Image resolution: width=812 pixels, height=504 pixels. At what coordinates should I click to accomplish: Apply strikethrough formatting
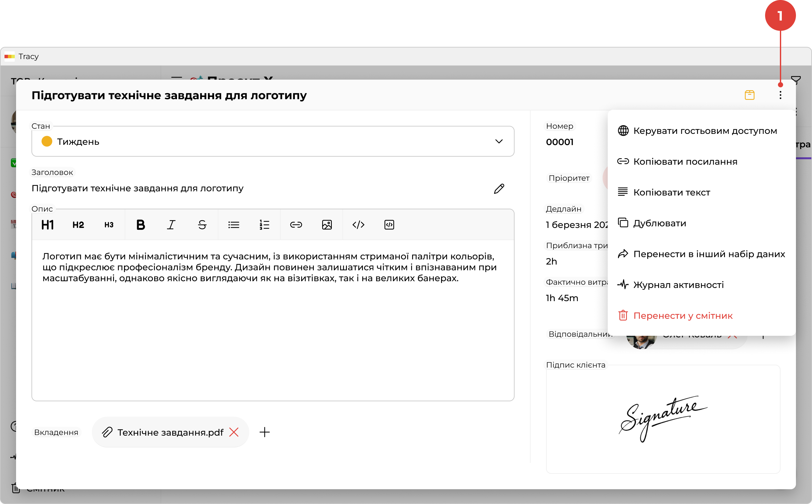pyautogui.click(x=202, y=225)
